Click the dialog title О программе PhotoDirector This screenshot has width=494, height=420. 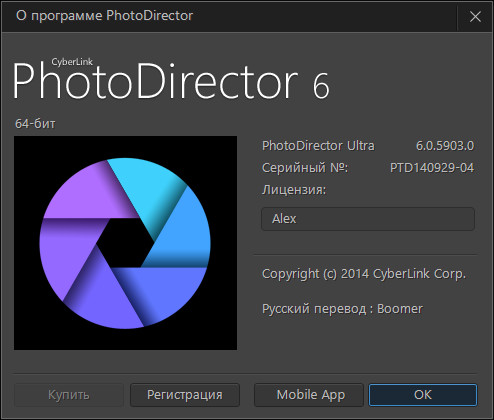tap(104, 16)
